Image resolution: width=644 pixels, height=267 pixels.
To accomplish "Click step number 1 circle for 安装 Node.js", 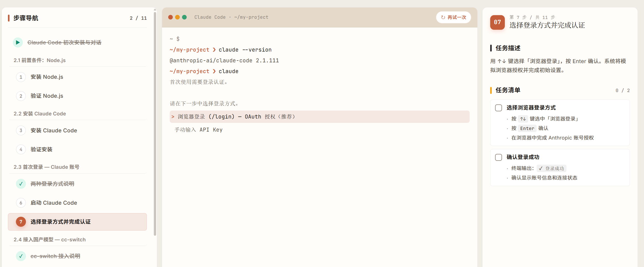I will point(21,77).
